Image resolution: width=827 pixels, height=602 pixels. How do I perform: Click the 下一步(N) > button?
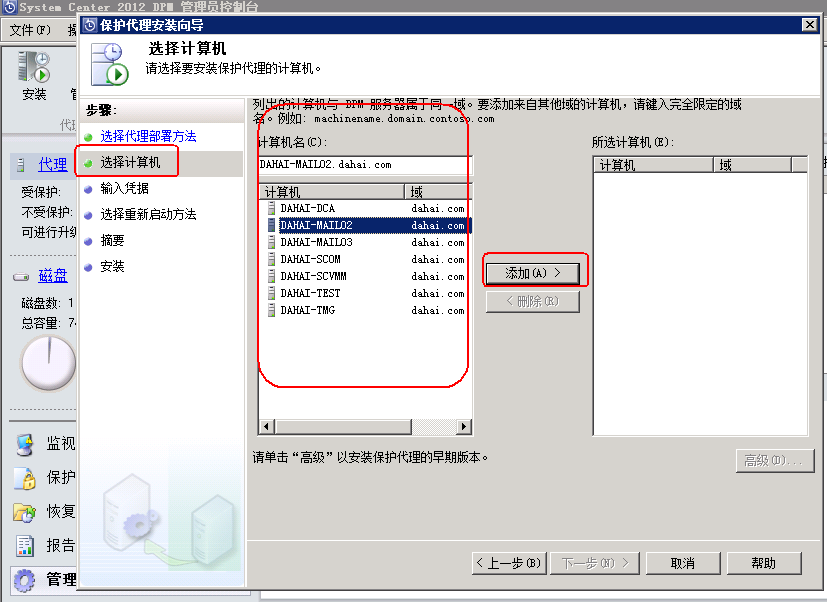click(x=595, y=563)
